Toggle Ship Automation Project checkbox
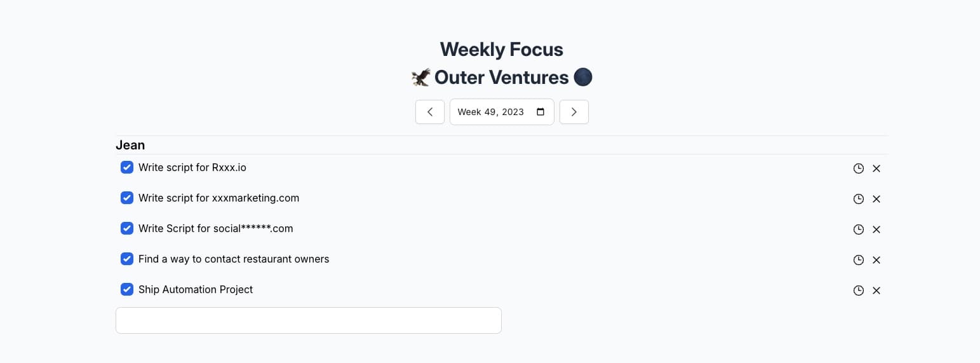Viewport: 980px width, 363px height. [127, 289]
